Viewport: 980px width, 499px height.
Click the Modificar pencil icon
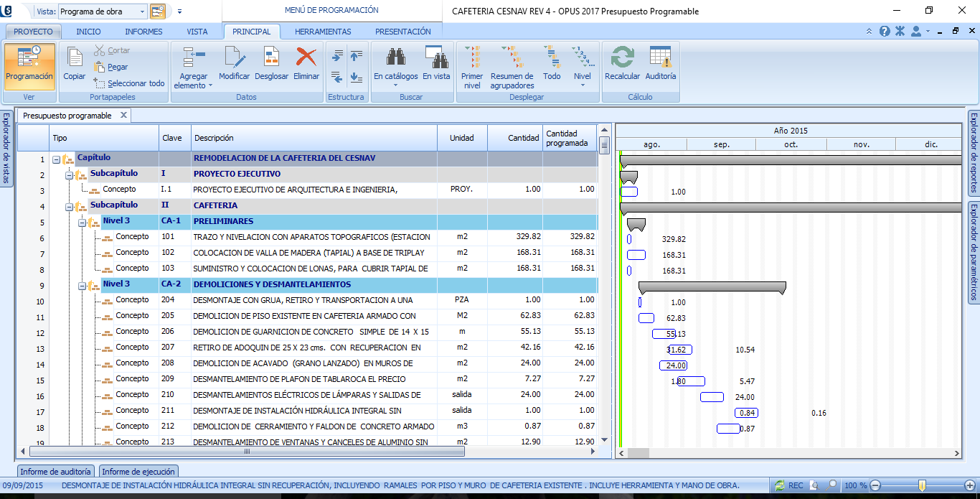coord(234,58)
